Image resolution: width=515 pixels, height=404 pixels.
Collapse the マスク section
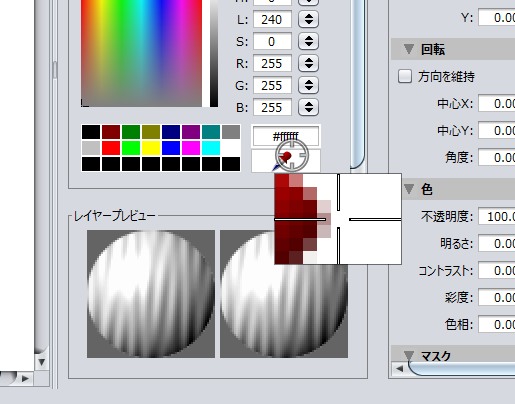point(409,355)
